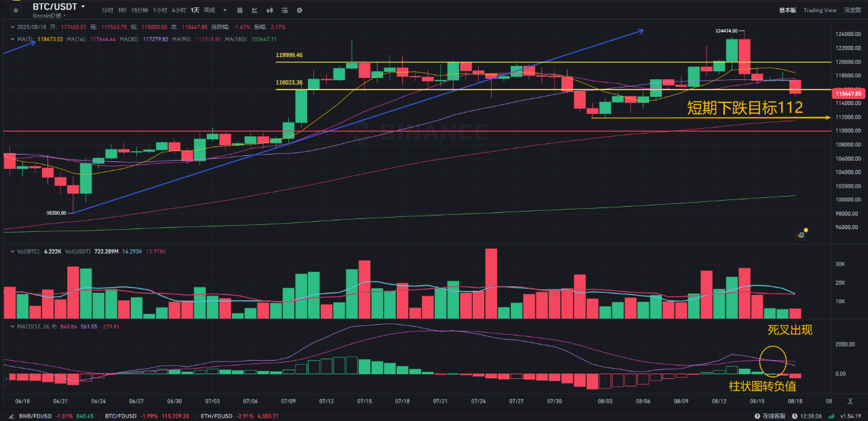This screenshot has height=421, width=868.
Task: Add BTC/USDT to favorites with star icon
Action: [16, 9]
